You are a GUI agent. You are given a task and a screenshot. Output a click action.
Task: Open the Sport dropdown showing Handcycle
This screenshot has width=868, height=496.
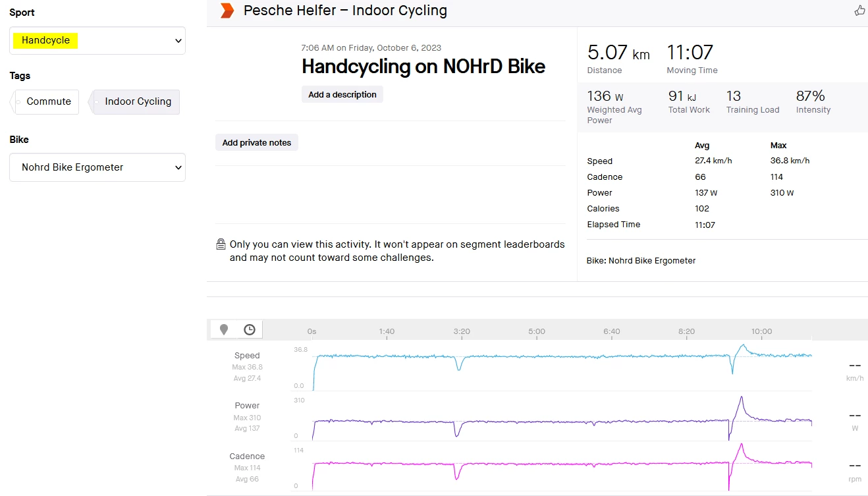(x=97, y=40)
